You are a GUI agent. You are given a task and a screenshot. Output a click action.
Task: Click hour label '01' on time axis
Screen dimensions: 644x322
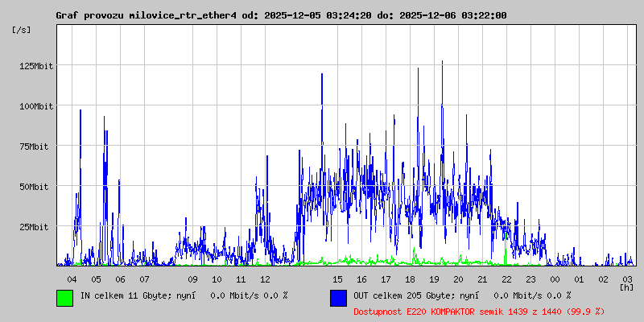click(579, 279)
